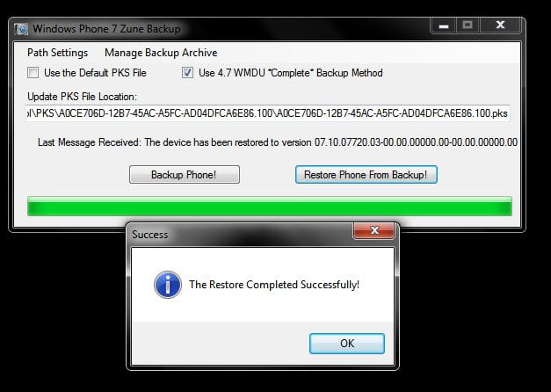Click the Last Message Received status text
The height and width of the screenshot is (392, 551).
pyautogui.click(x=277, y=142)
